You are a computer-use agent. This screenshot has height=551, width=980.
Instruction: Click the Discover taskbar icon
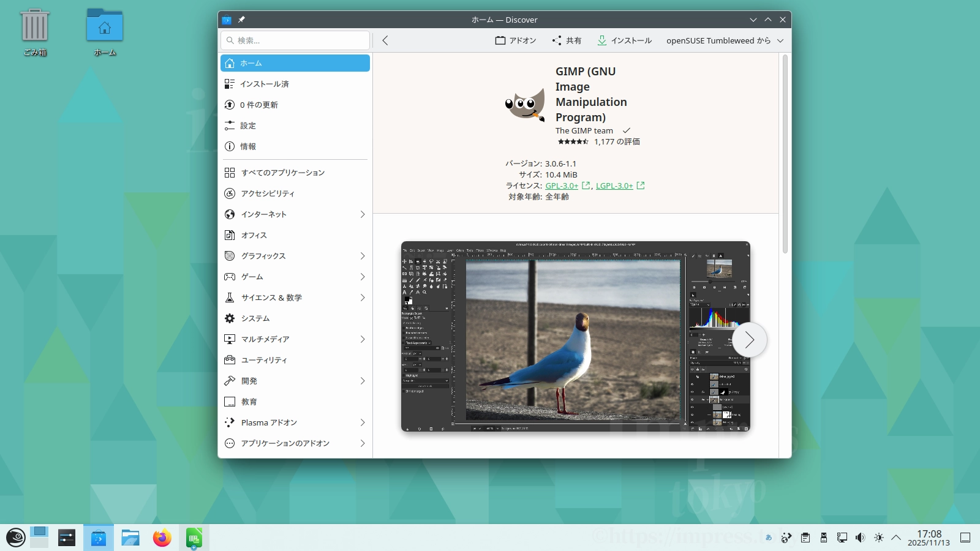tap(99, 538)
